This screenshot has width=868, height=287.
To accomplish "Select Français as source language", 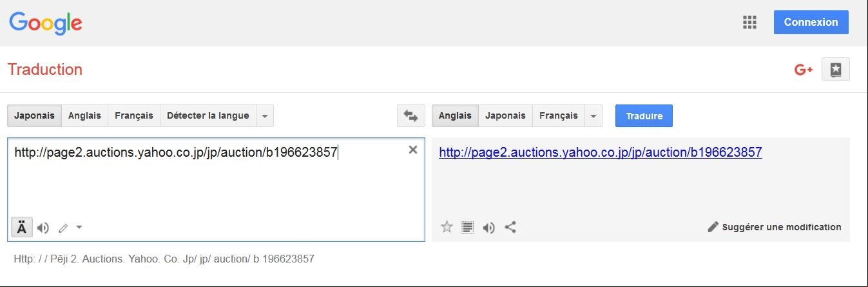I will [134, 116].
